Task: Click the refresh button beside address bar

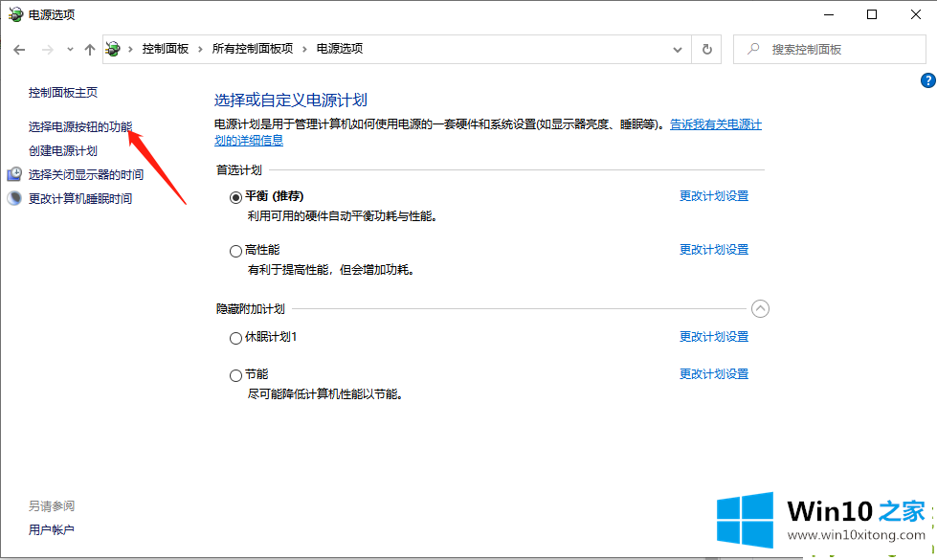Action: (x=707, y=49)
